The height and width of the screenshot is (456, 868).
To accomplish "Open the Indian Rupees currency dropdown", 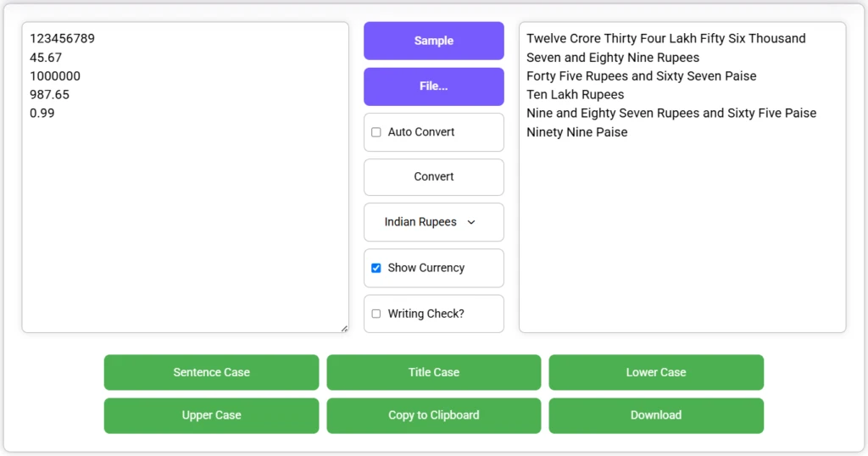I will coord(433,222).
